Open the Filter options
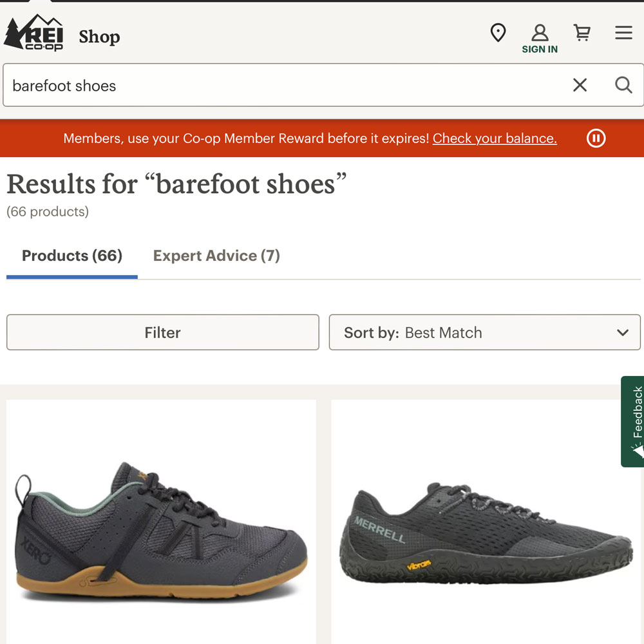 coord(162,332)
